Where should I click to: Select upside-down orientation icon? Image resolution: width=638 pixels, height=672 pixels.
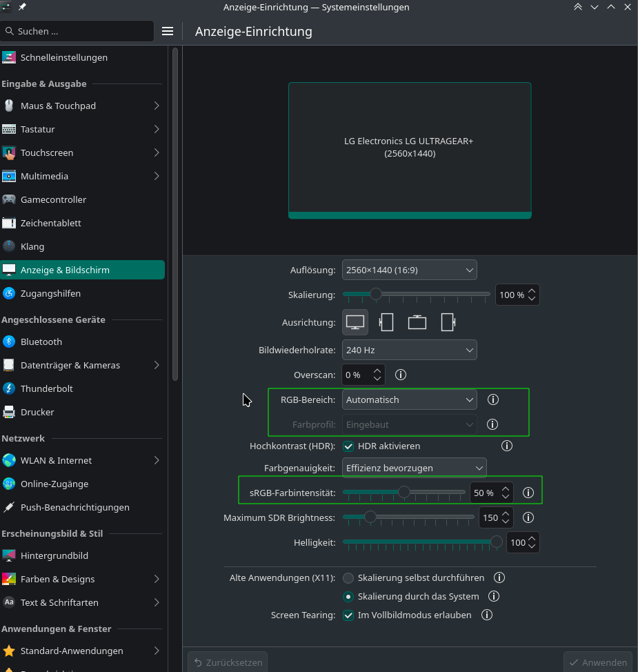click(417, 322)
